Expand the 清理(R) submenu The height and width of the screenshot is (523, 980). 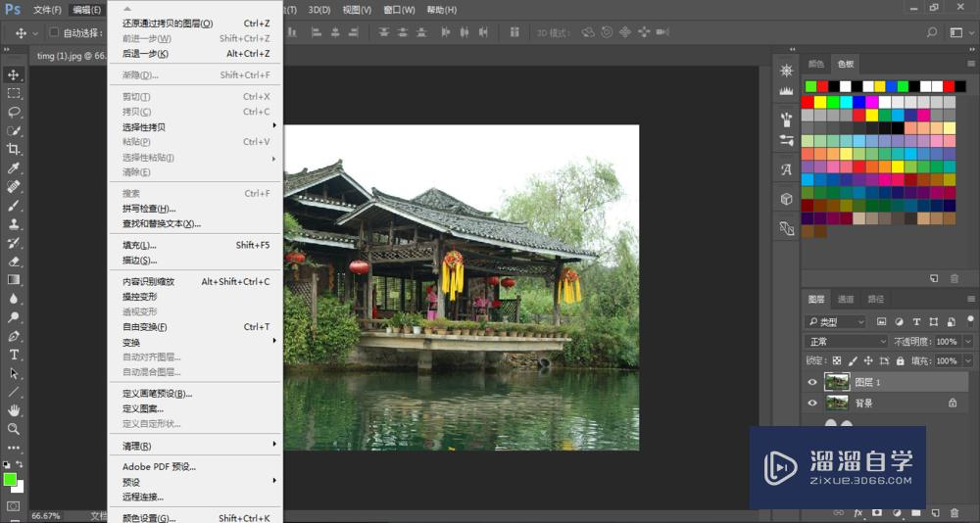point(196,447)
